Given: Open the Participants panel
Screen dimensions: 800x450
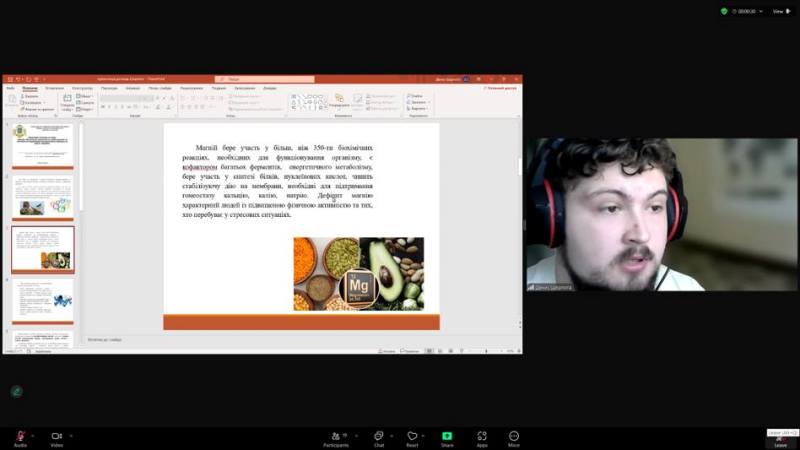Looking at the screenshot, I should 336,438.
